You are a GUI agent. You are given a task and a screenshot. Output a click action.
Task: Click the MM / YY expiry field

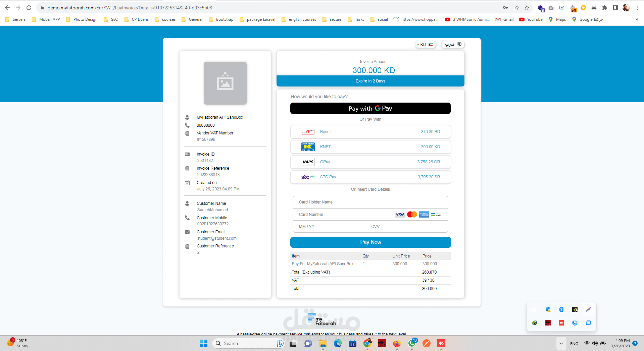(329, 227)
